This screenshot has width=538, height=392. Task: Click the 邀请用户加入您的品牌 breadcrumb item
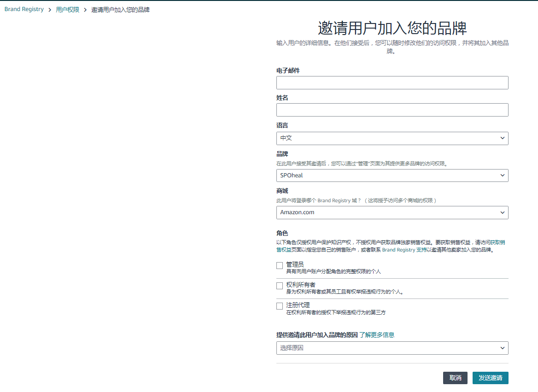120,10
